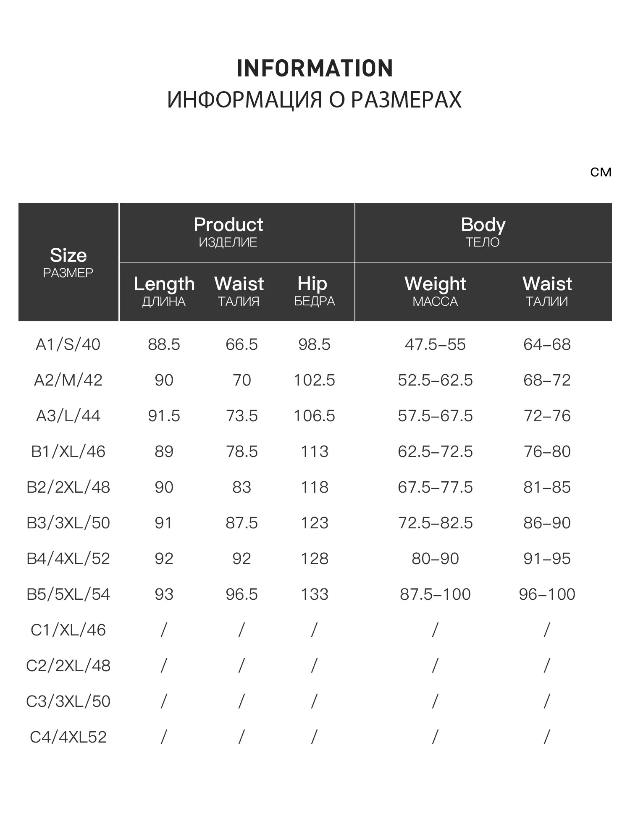Click the Length column header

(164, 291)
